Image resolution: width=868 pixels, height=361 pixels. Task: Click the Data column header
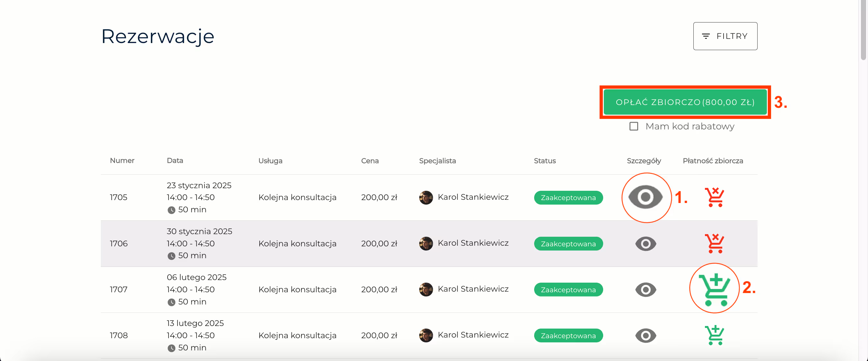pyautogui.click(x=175, y=161)
